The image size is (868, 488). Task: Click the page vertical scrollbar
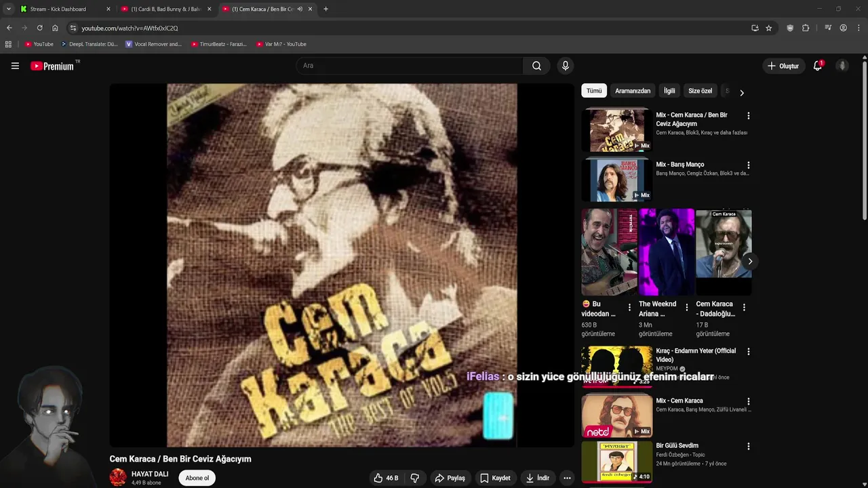[865, 140]
